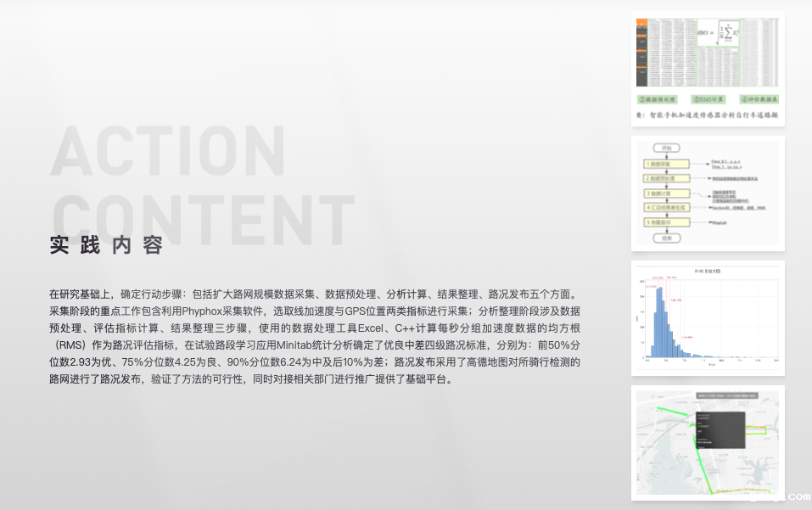
Task: Select the 1 数据采集 flowchart step
Action: (667, 163)
